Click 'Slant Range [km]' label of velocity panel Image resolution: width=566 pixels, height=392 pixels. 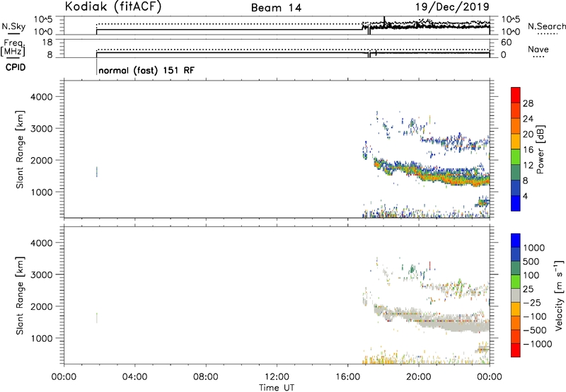(20, 295)
